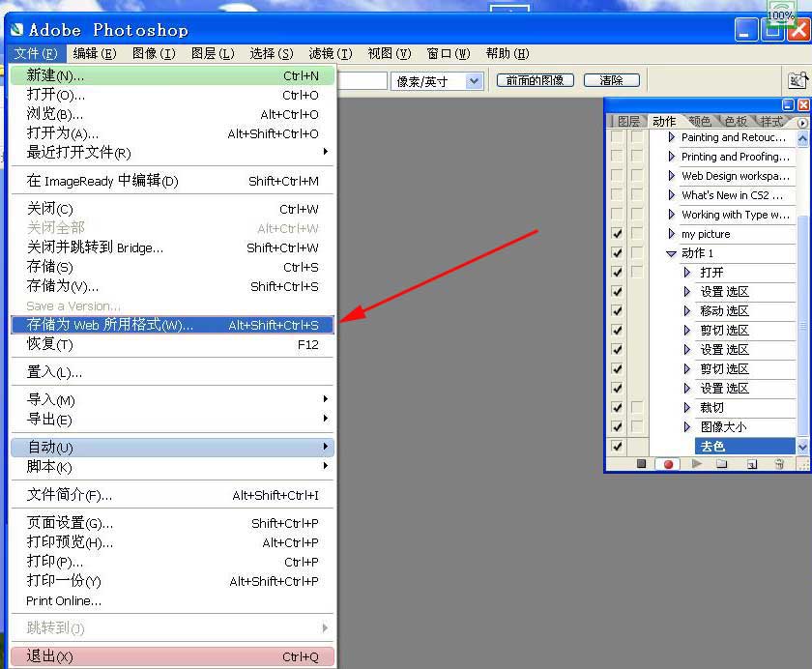The width and height of the screenshot is (812, 669).
Task: Toggle the on/off checkmark for '移动 选区' step
Action: point(617,310)
